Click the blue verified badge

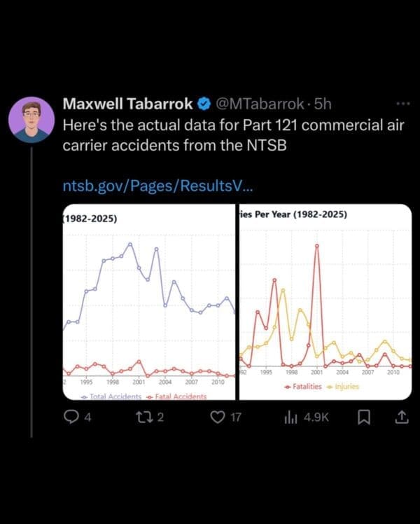[202, 104]
